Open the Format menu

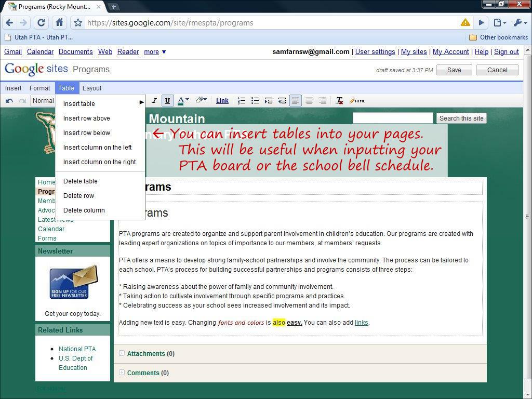[39, 88]
